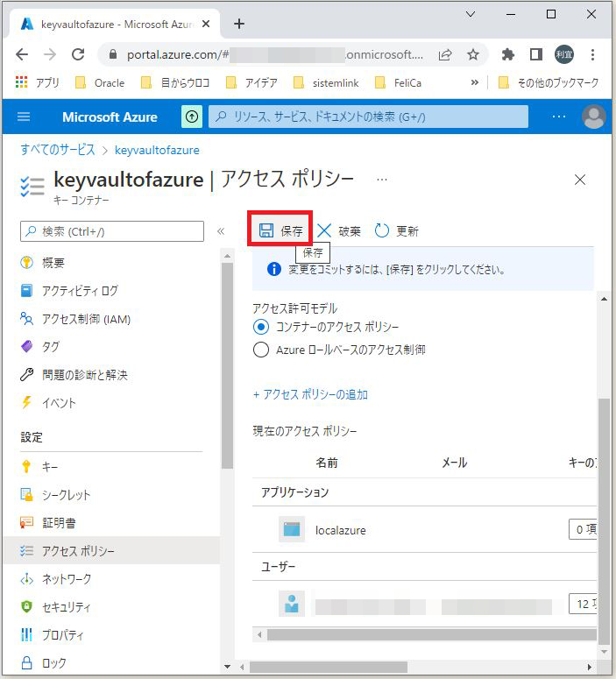The height and width of the screenshot is (679, 616).
Task: Click the すべてのサービス breadcrumb
Action: click(x=58, y=150)
